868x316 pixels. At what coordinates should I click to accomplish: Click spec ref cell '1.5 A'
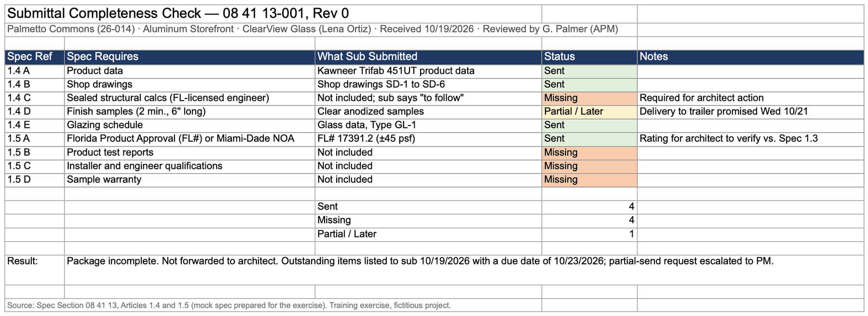(x=35, y=138)
